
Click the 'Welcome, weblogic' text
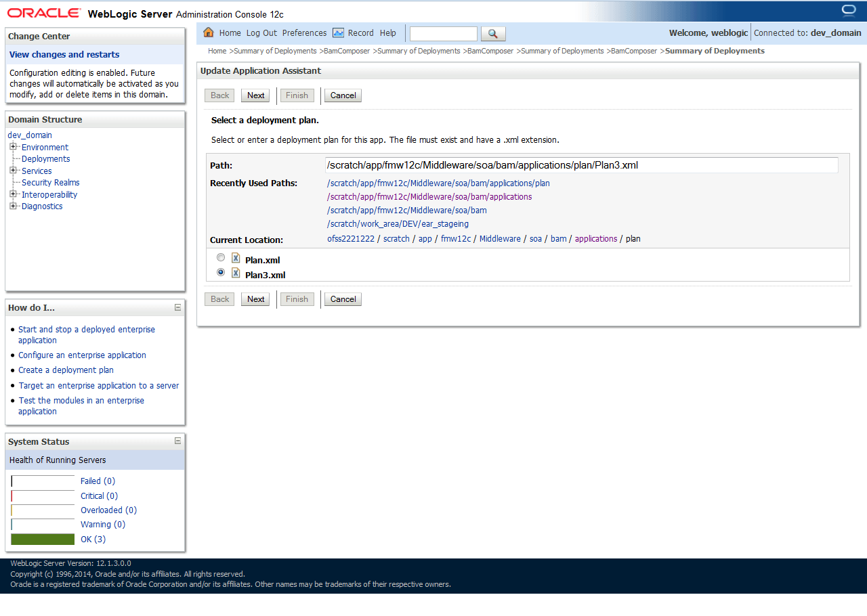709,33
